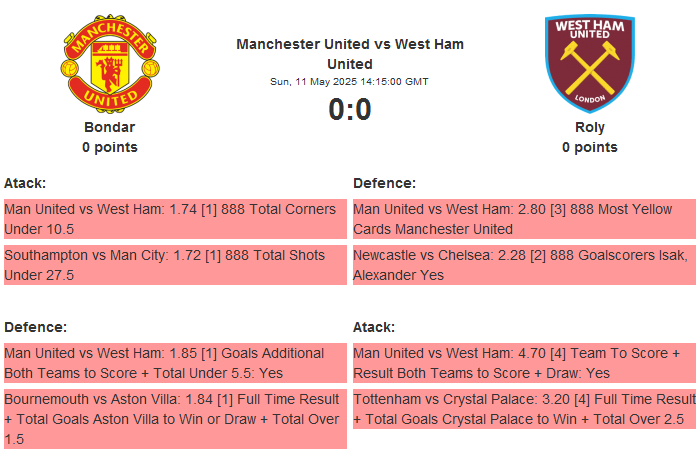Image resolution: width=700 pixels, height=460 pixels.
Task: Select the Tottenham vs Crystal Palace bet
Action: coord(523,409)
